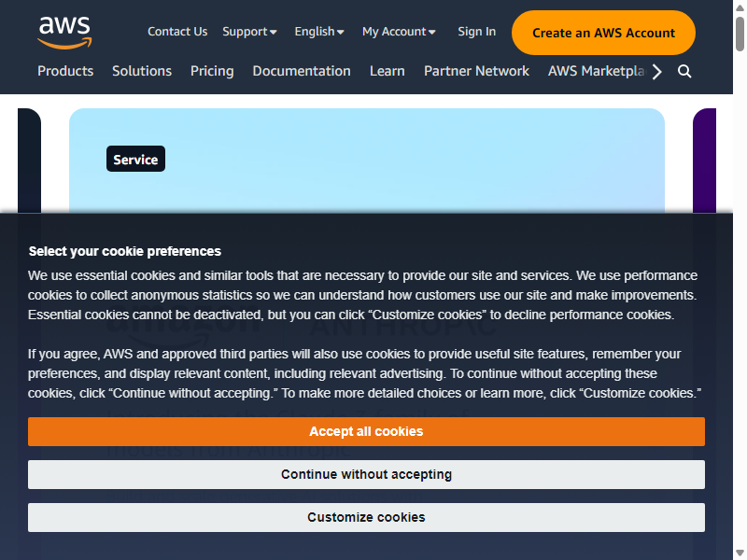
Task: Expand the English language dropdown
Action: click(319, 32)
